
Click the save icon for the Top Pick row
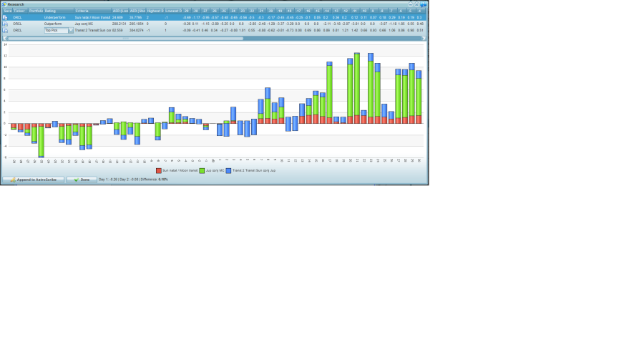click(6, 30)
